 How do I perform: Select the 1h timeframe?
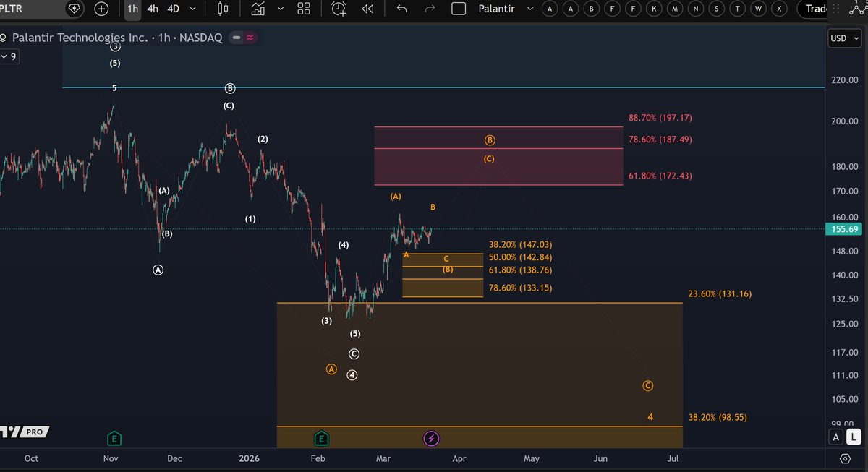tap(132, 9)
